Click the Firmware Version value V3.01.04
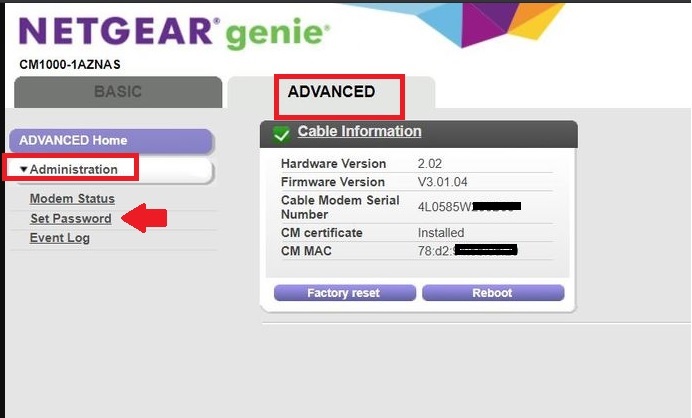The image size is (692, 418). [x=443, y=182]
